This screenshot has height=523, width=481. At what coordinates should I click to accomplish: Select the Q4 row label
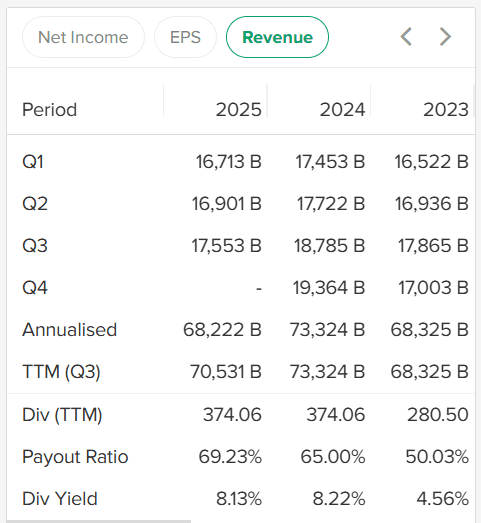click(x=35, y=288)
